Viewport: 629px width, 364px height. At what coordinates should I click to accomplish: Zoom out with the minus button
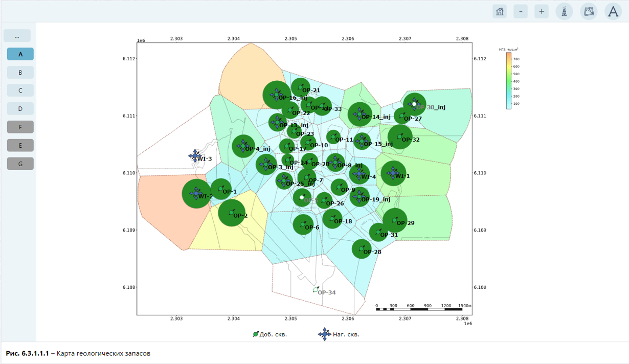click(x=521, y=11)
